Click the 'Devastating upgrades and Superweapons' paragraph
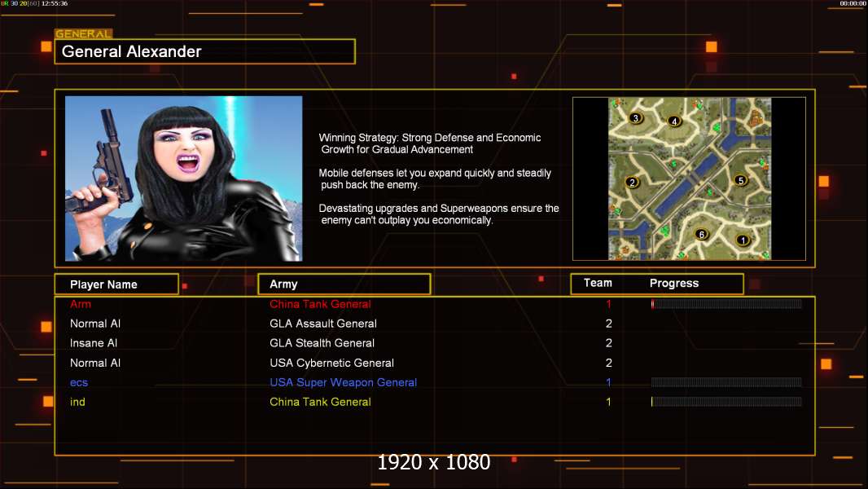This screenshot has width=868, height=489. coord(438,214)
